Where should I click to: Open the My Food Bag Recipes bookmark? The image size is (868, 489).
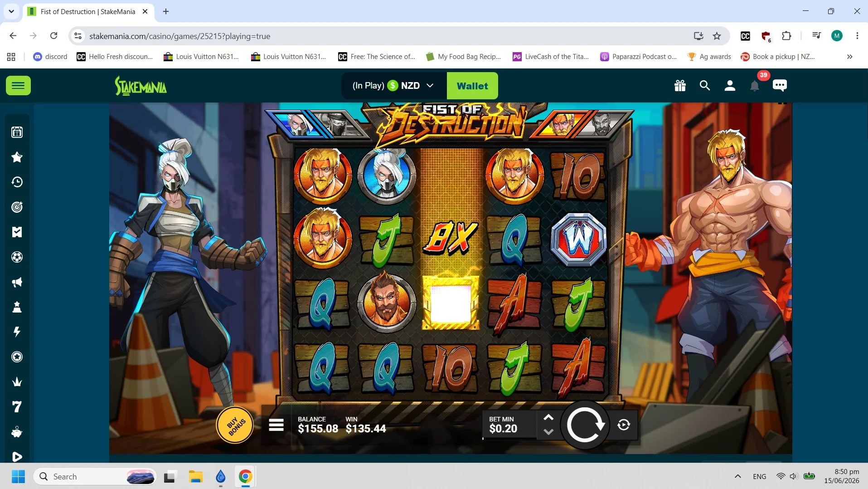(x=464, y=57)
